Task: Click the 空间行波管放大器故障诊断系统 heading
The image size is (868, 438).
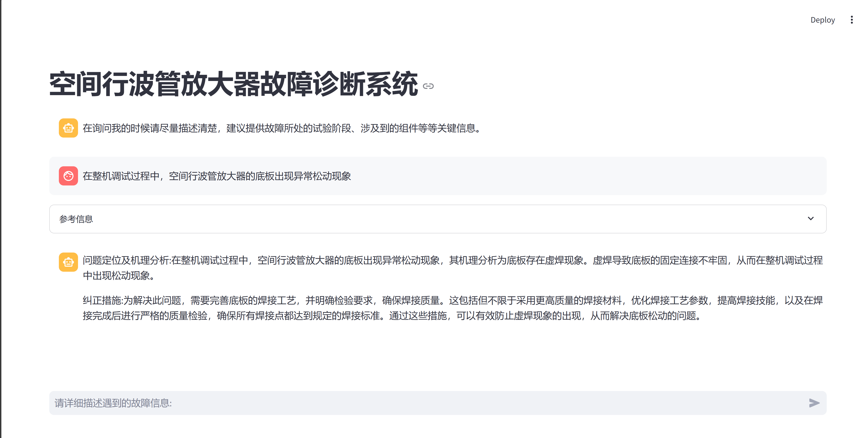Action: coord(233,84)
